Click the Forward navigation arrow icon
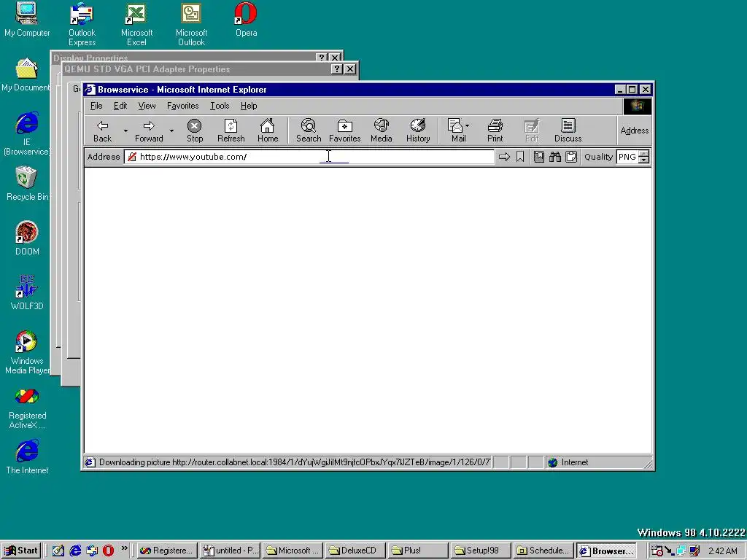The height and width of the screenshot is (560, 747). 149,125
